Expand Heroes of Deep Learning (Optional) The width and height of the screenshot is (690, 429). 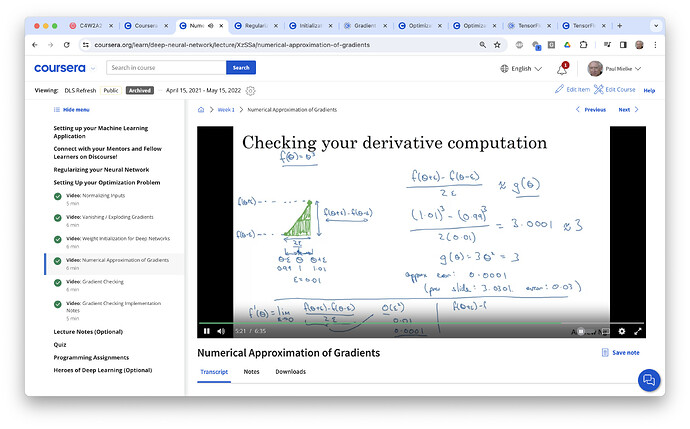[x=103, y=370]
